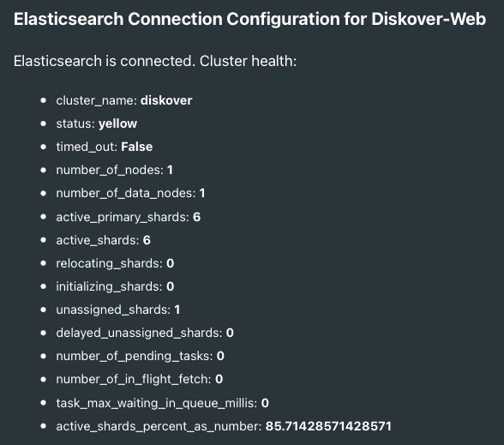Click the task_max_waiting_in_queue_millis entry
The image size is (504, 445).
[x=162, y=403]
